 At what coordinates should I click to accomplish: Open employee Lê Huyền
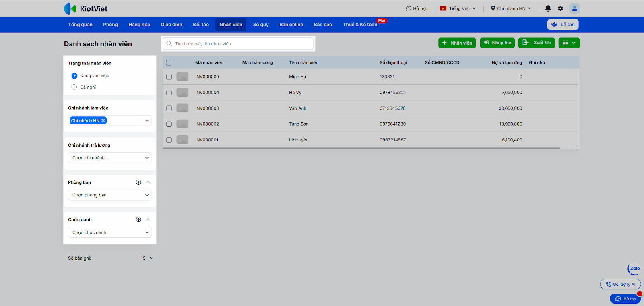pyautogui.click(x=299, y=140)
